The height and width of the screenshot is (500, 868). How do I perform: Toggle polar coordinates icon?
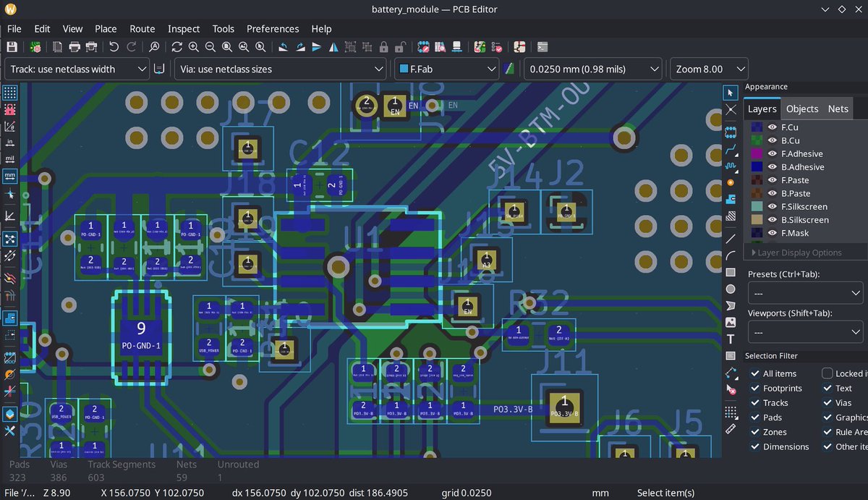pos(10,126)
